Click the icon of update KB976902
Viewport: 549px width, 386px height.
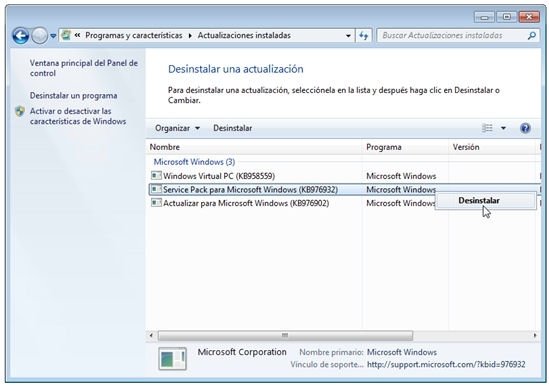156,202
